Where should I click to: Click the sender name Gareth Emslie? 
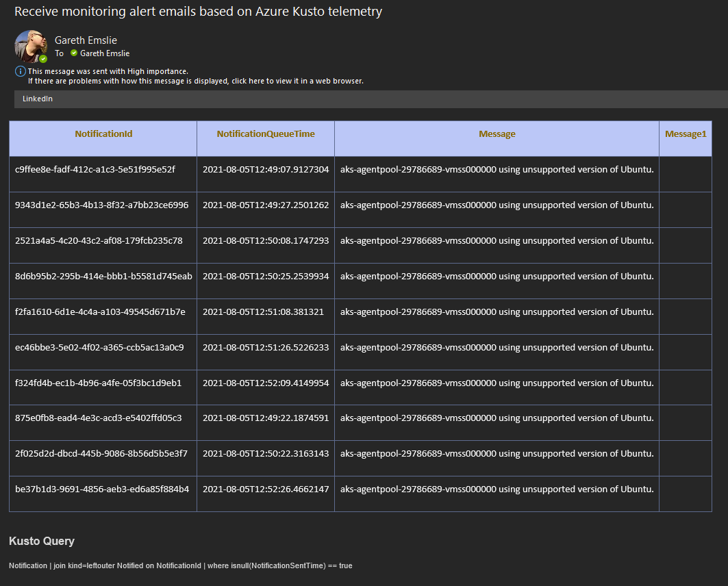pyautogui.click(x=86, y=40)
